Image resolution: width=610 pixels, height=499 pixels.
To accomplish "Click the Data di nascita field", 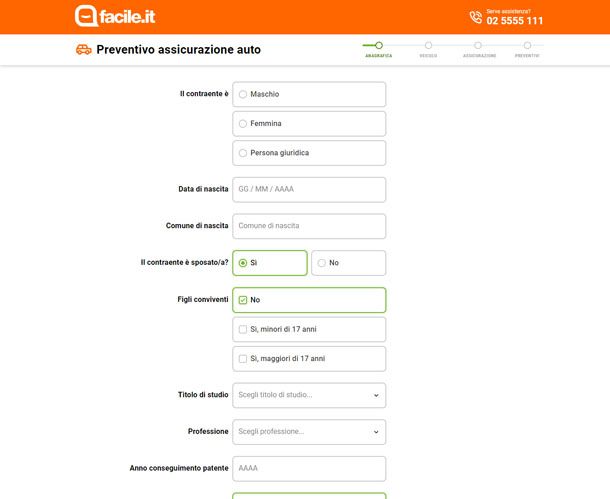I will coord(309,189).
